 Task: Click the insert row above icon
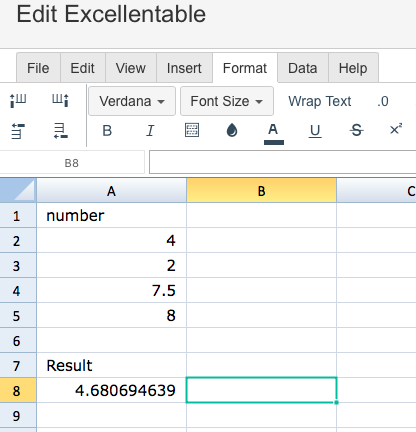click(18, 131)
